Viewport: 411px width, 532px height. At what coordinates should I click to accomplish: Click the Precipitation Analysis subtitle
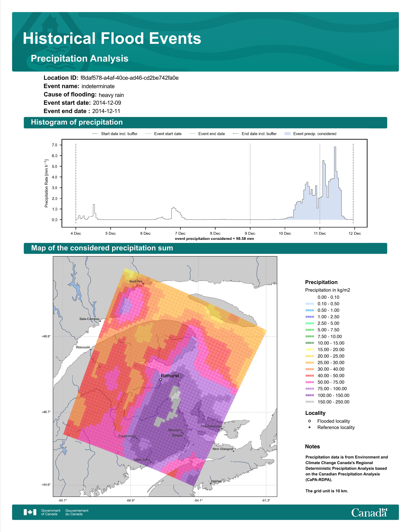80,59
